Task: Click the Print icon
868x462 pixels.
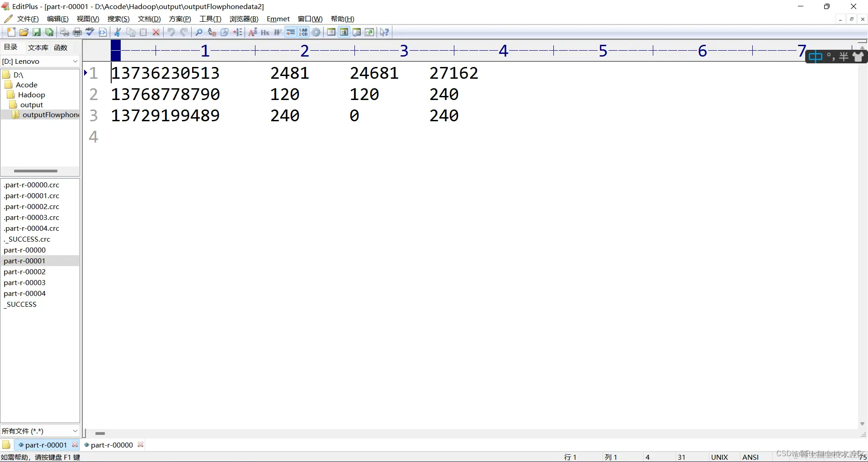Action: 77,32
